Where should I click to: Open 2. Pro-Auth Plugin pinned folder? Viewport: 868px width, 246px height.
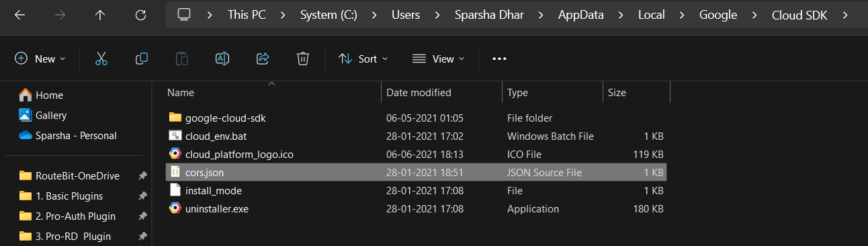[67, 216]
